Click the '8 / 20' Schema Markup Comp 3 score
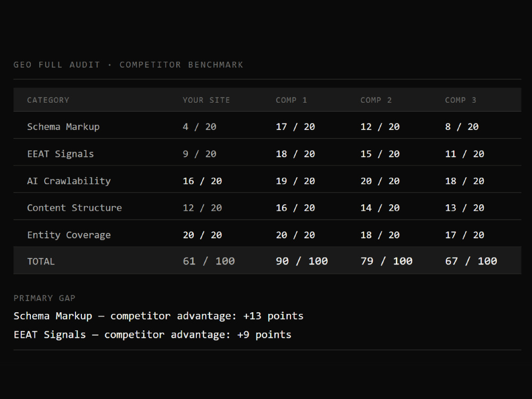This screenshot has height=399, width=532. click(x=462, y=127)
